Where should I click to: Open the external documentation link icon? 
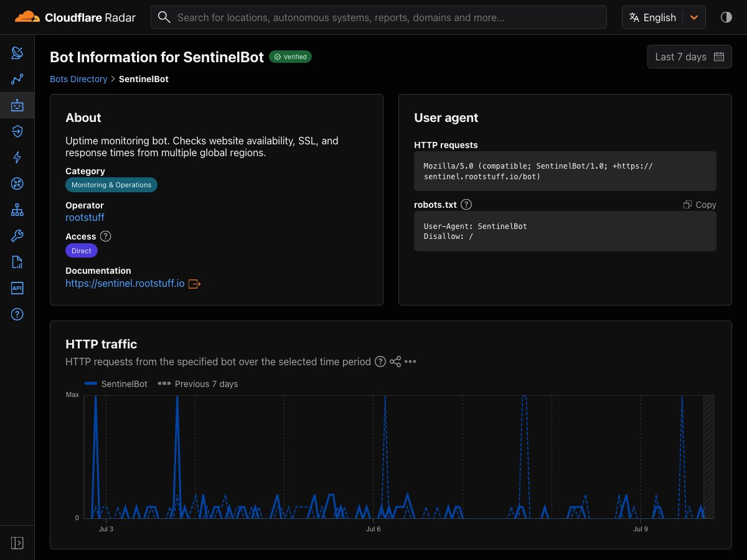[194, 284]
